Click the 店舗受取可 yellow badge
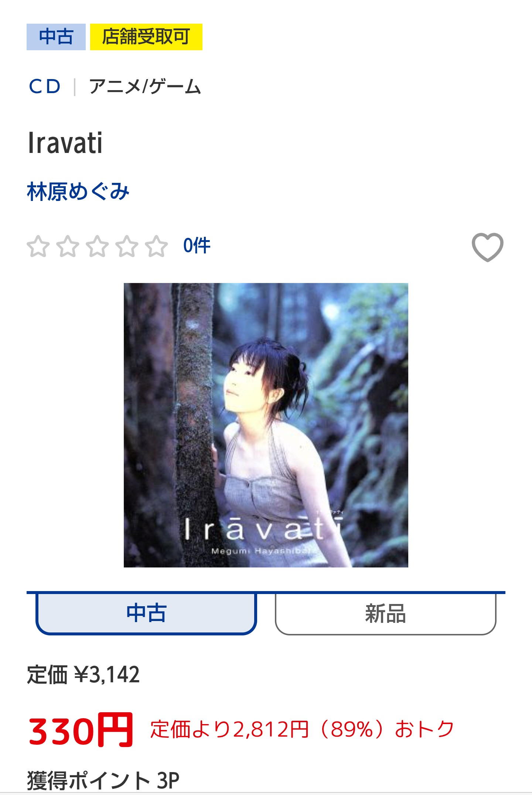Screen dimensions: 532x795 click(x=146, y=37)
